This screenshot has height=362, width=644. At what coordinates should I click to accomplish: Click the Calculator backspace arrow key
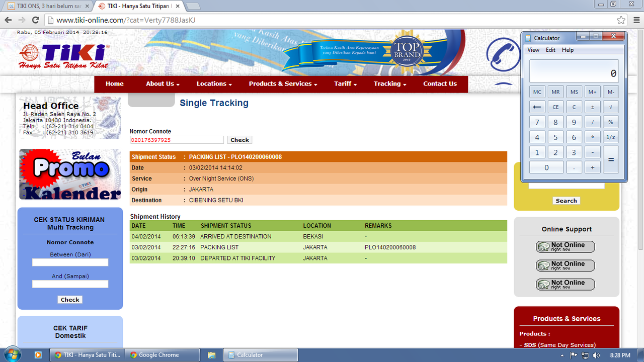tap(537, 107)
